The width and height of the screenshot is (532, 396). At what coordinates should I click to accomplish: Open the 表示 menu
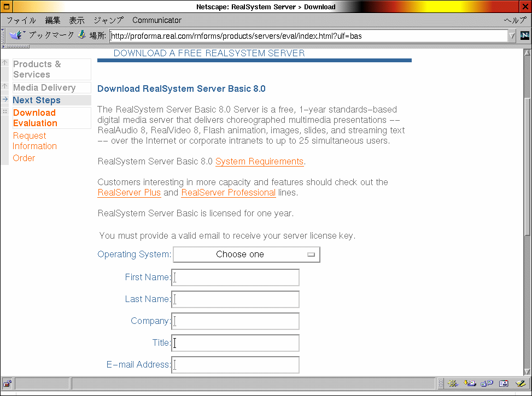click(x=77, y=20)
